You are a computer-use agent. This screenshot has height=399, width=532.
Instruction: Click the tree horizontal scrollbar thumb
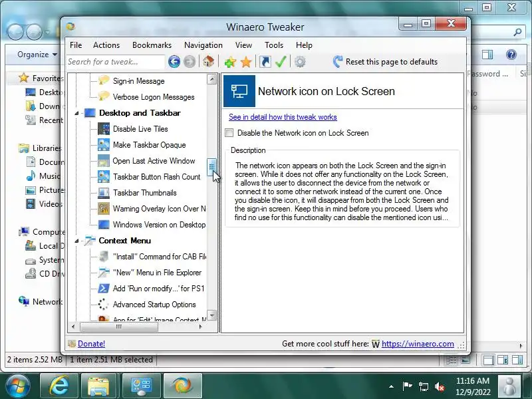[119, 327]
